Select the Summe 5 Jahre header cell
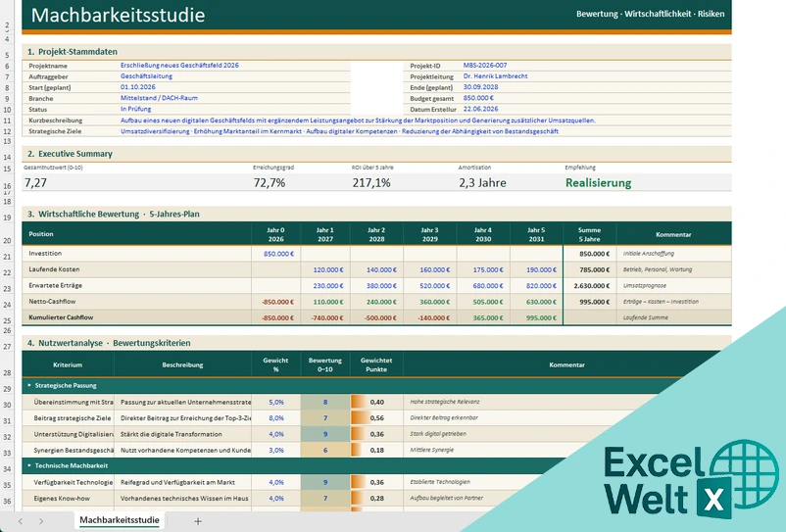Viewport: 786px width, 532px height. (x=590, y=234)
